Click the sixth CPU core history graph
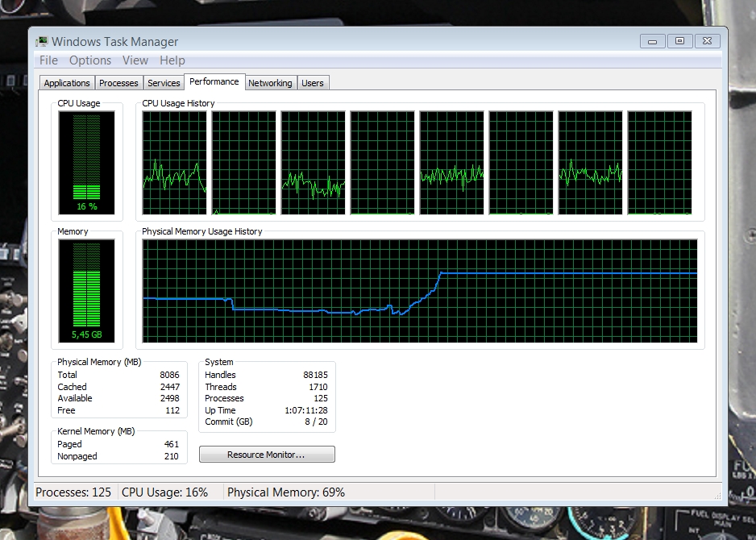Image resolution: width=756 pixels, height=540 pixels. (x=521, y=163)
